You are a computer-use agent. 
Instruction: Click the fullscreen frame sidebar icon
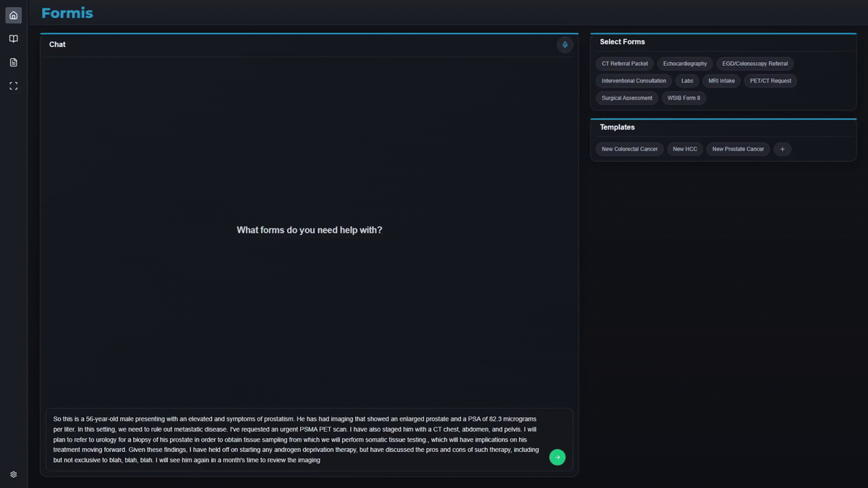click(13, 86)
